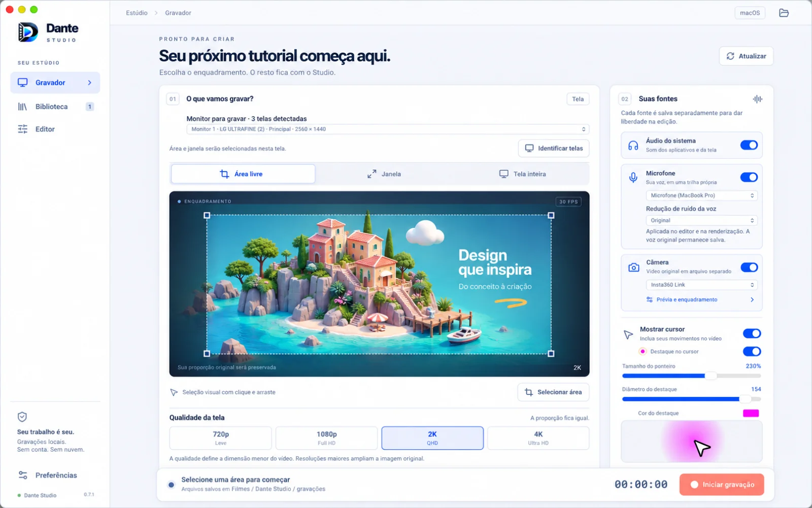
Task: Click the Biblioteca library icon in sidebar
Action: coord(22,107)
